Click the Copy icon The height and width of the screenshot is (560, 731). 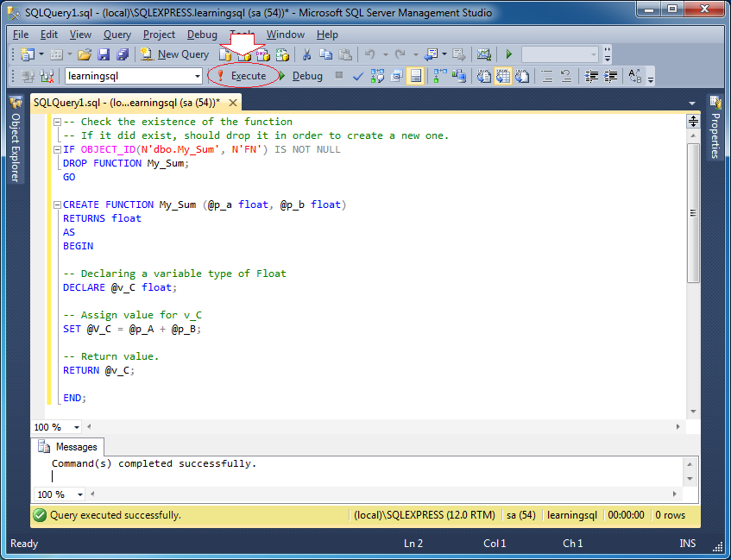pyautogui.click(x=325, y=54)
